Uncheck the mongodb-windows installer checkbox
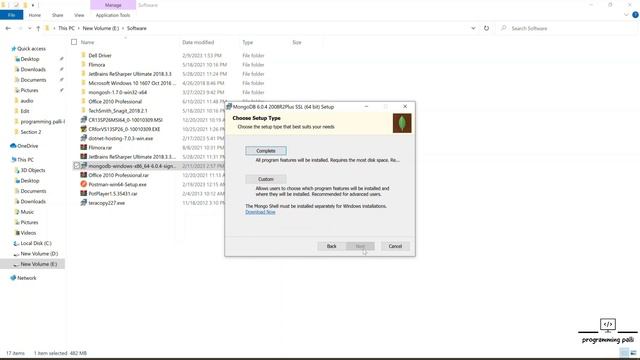Screen dimensions: 640x360 [77, 166]
